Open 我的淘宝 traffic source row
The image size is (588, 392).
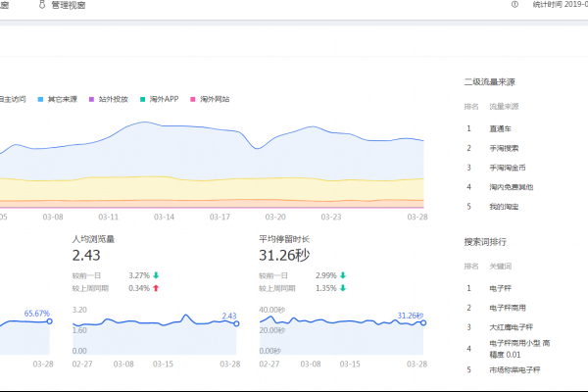[504, 207]
